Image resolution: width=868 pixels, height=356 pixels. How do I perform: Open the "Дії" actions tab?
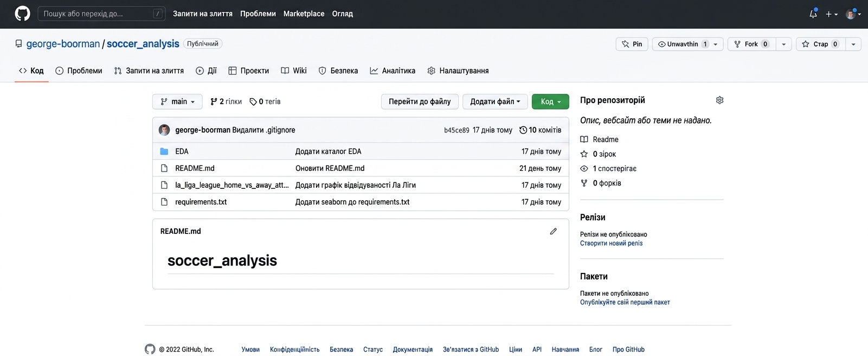click(206, 71)
